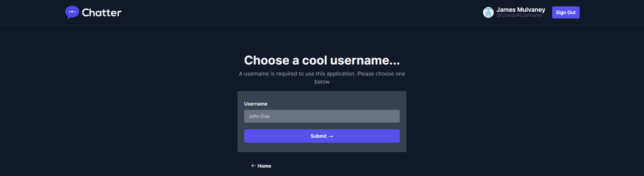Click the James Mulvaney display name
Screen dimensions: 644x176
pos(521,10)
